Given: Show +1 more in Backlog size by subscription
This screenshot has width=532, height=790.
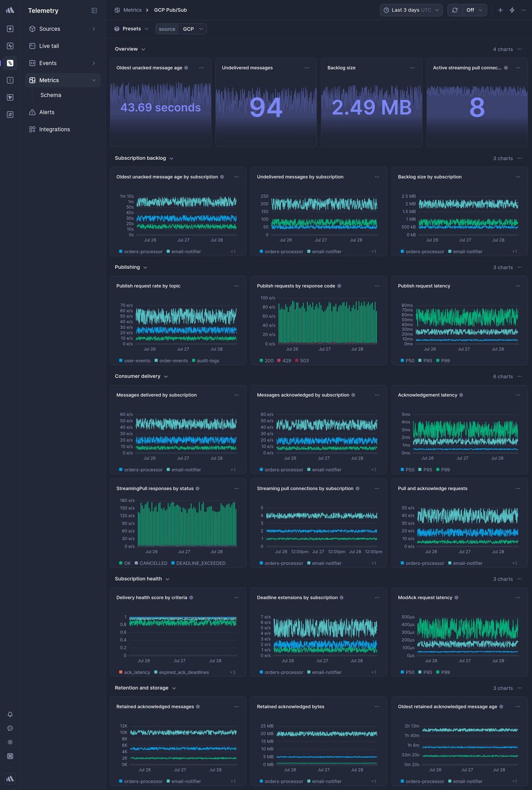Looking at the screenshot, I should pos(515,252).
